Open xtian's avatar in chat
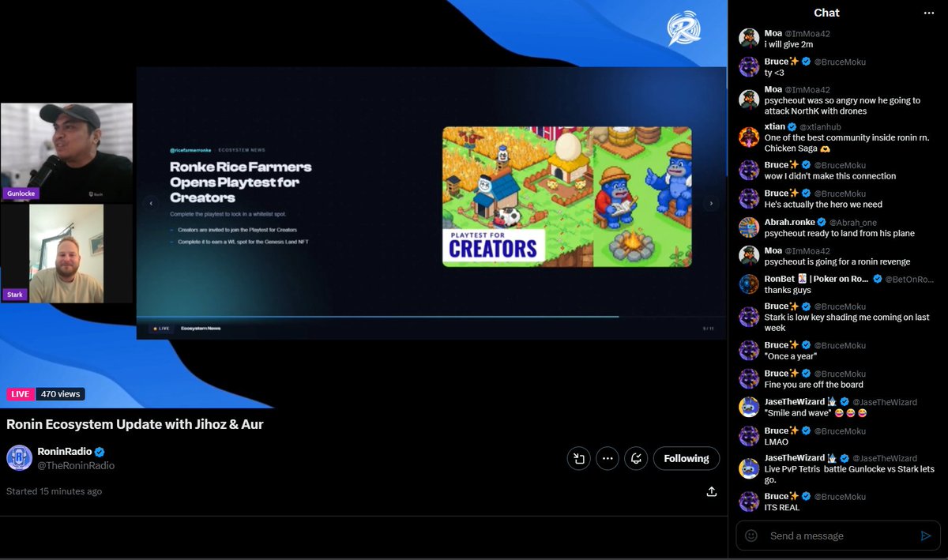The image size is (948, 560). point(749,137)
